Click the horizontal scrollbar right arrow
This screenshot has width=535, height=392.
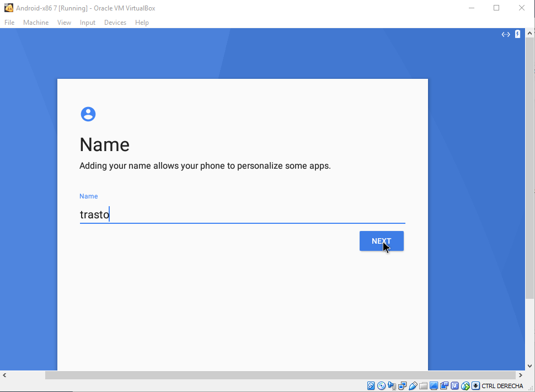(520, 375)
